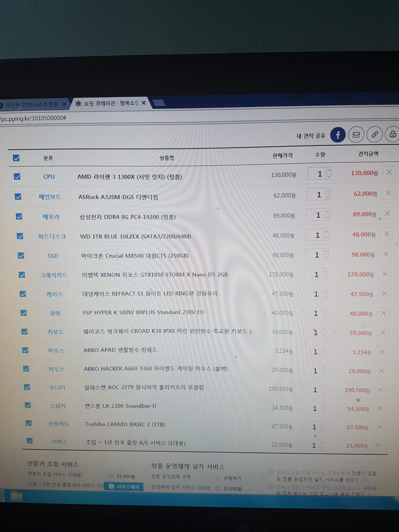Viewport: 399px width, 532px height.
Task: Uncheck the 모니터 row checkbox
Action: [27, 387]
